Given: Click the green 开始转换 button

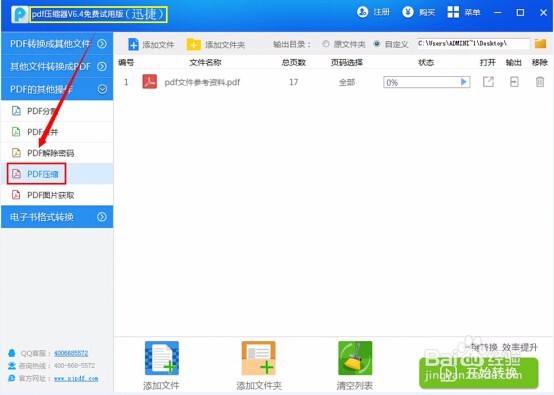Looking at the screenshot, I should tap(479, 373).
